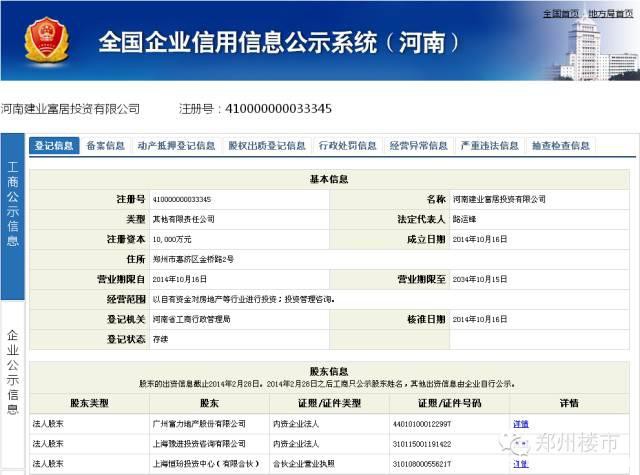Open the 股权出质登记信息 tab

click(267, 146)
